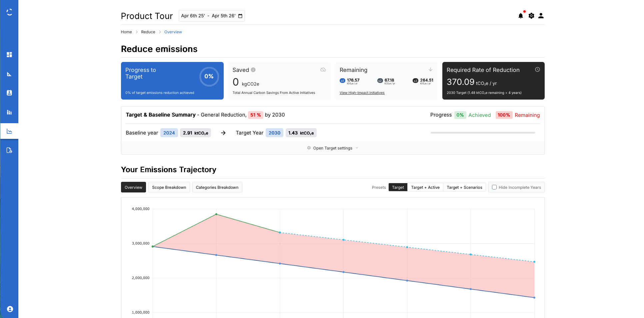This screenshot has width=644, height=318.
Task: Click the notifications bell icon
Action: pyautogui.click(x=521, y=16)
